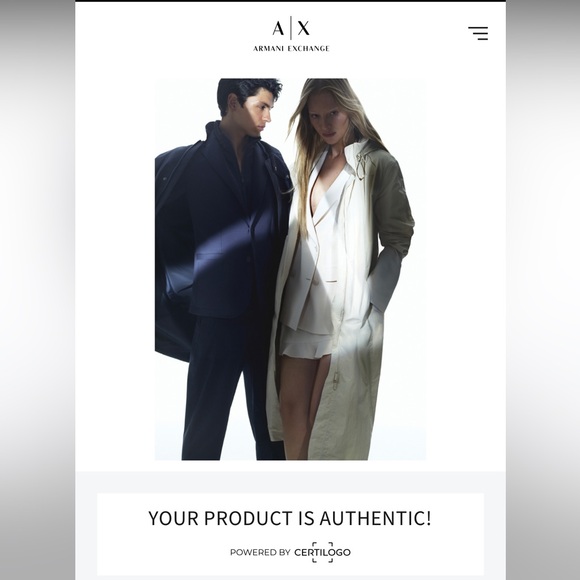The image size is (580, 580).
Task: Click the right gray blurred margin
Action: click(x=543, y=290)
